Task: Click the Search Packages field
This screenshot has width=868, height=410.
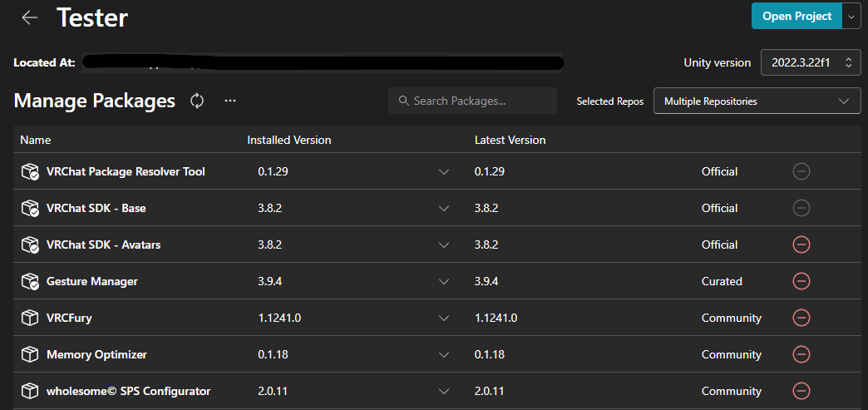Action: (472, 101)
